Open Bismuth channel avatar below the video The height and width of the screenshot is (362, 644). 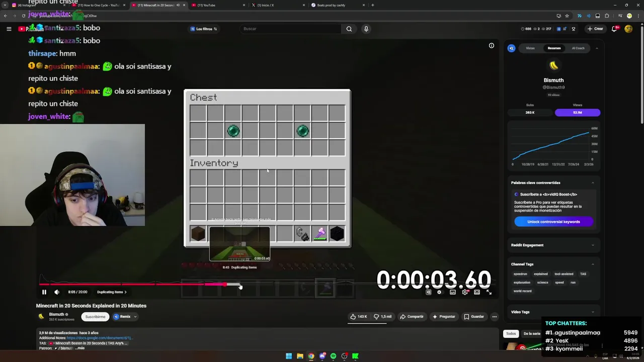click(x=41, y=316)
